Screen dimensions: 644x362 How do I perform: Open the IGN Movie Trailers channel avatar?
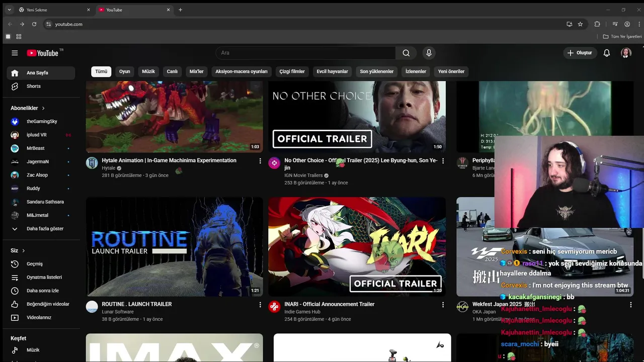274,163
